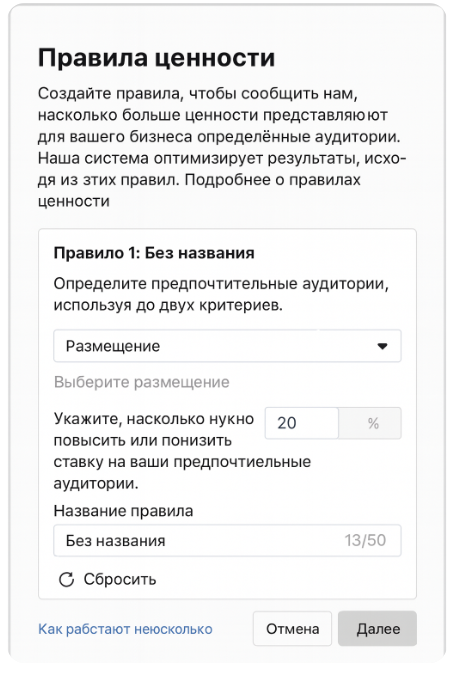Image resolution: width=457 pixels, height=675 pixels.
Task: Click the Правило 1: Без названия heading
Action: (x=154, y=253)
